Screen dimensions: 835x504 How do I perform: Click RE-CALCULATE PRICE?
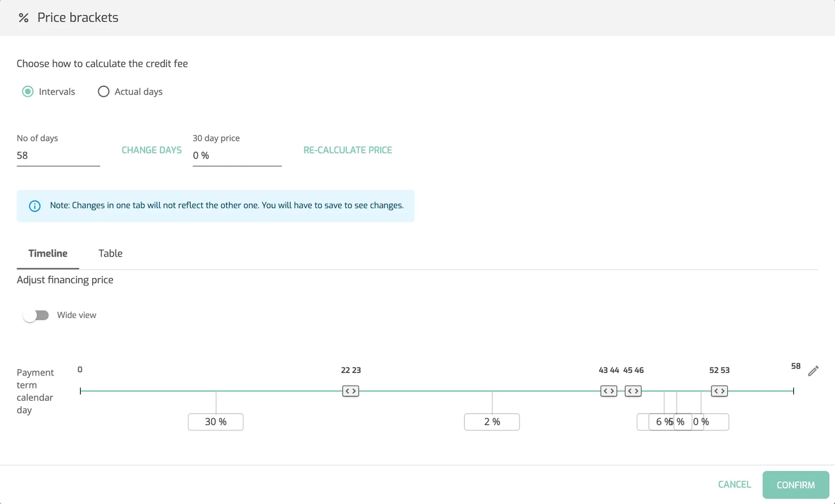pos(348,150)
